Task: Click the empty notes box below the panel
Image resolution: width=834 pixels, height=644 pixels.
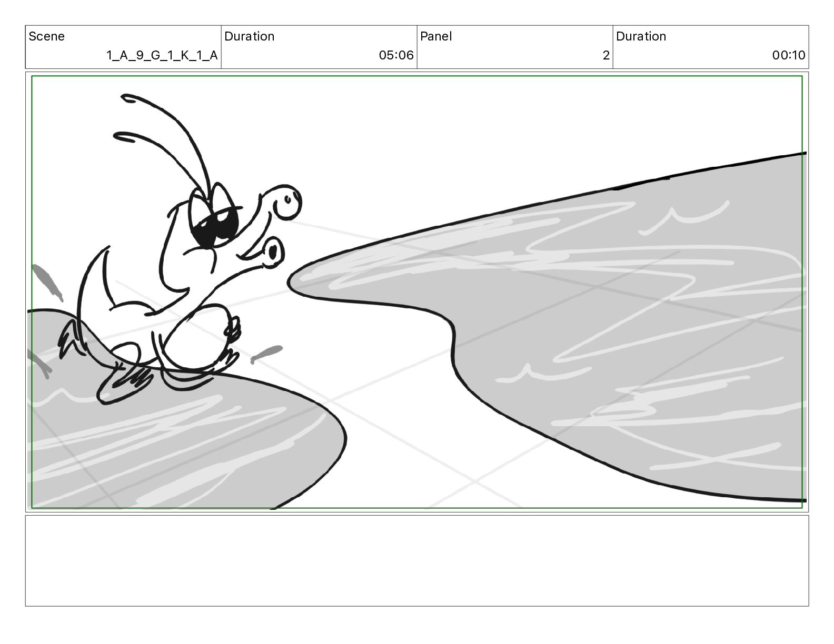Action: 417,561
